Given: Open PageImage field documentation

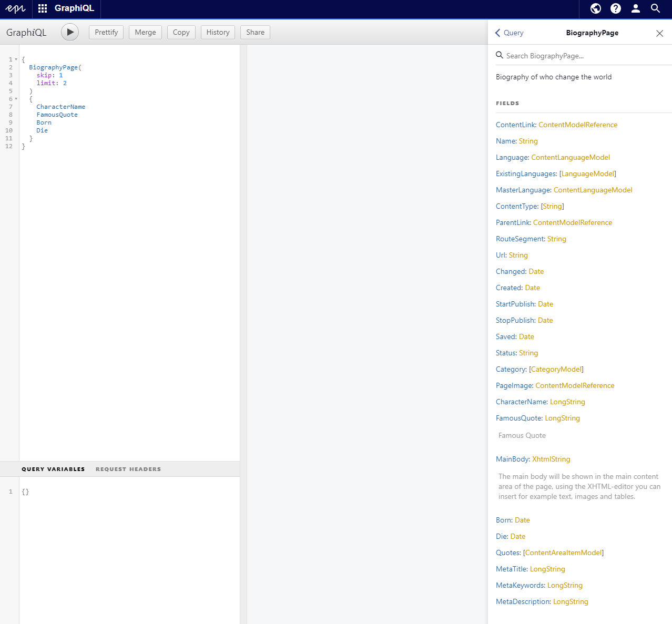Looking at the screenshot, I should tap(514, 385).
